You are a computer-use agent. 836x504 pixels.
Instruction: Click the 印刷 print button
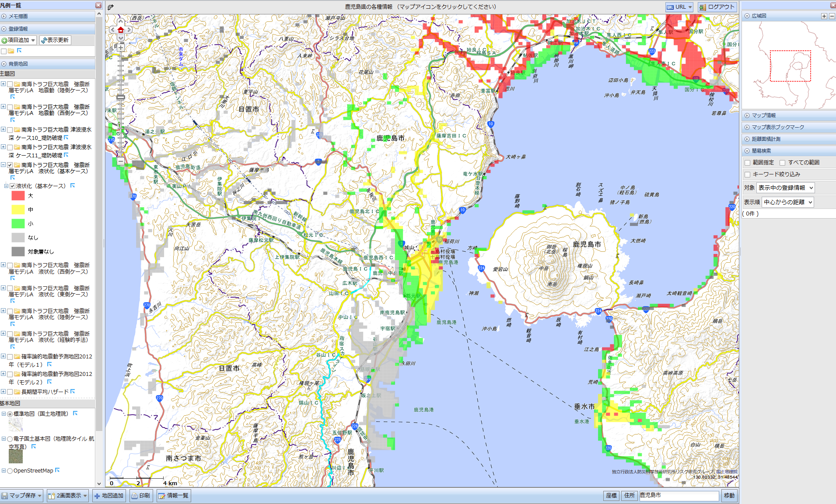141,496
